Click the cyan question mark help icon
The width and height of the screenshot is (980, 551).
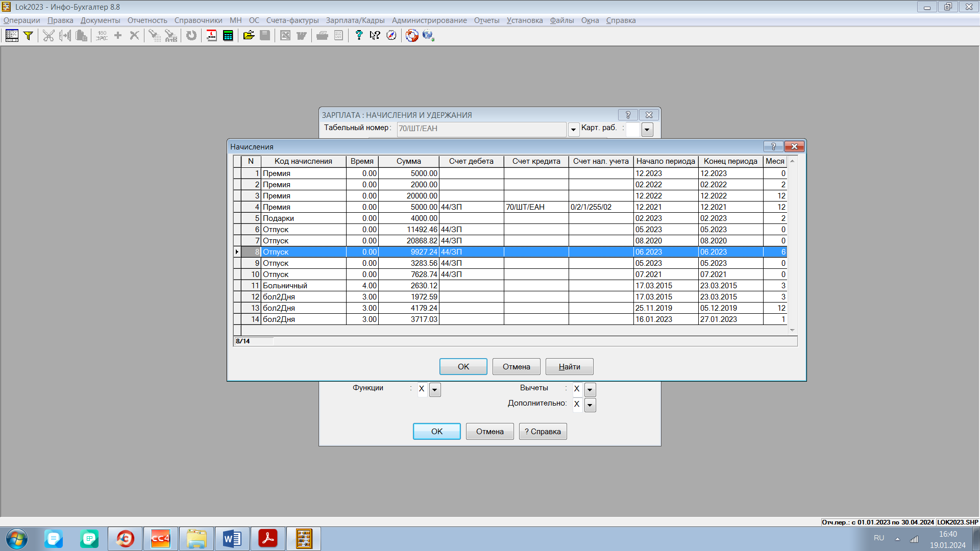point(359,36)
